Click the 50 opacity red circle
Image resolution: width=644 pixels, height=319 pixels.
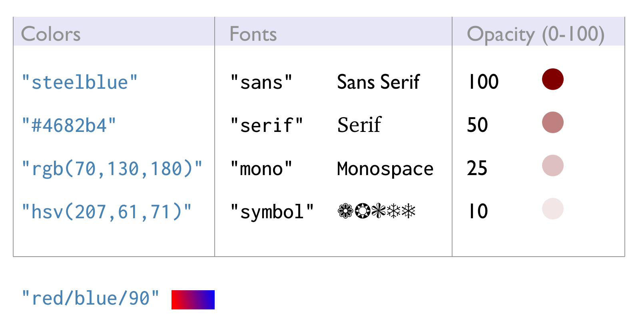[x=552, y=122]
